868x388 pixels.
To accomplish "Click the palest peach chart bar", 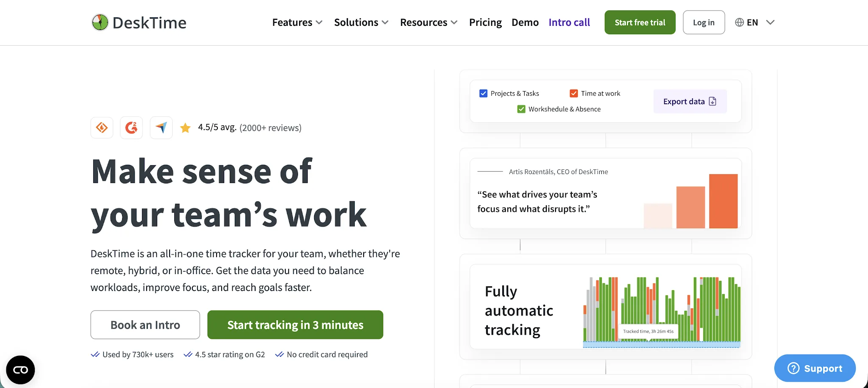I will click(658, 216).
